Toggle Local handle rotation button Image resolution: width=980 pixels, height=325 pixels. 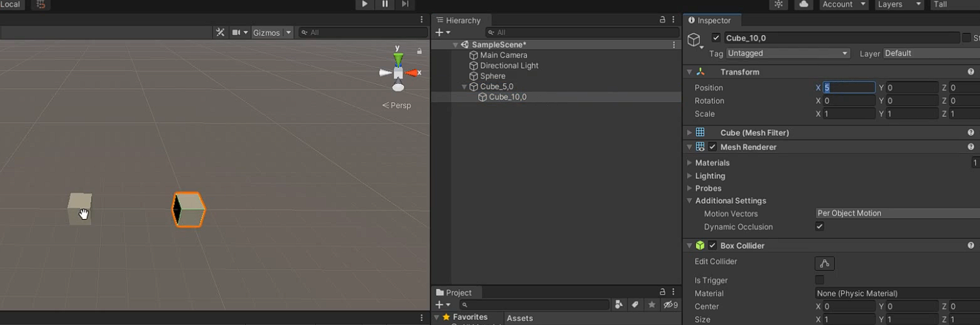pyautogui.click(x=12, y=5)
